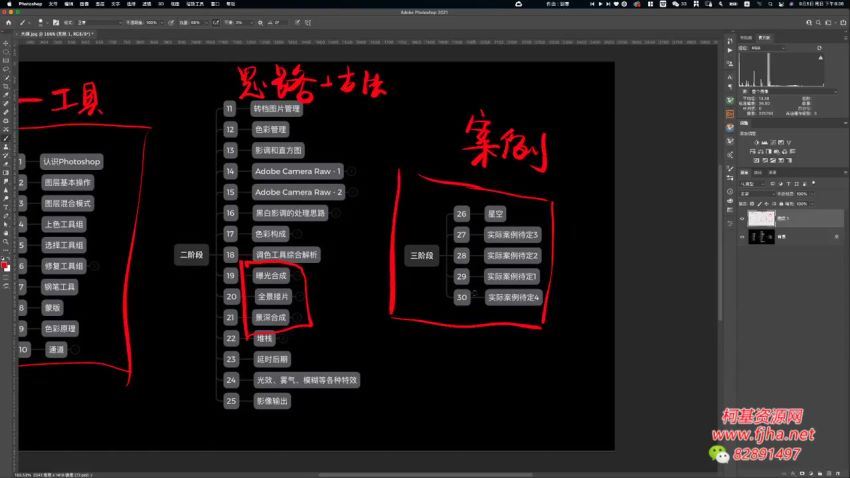This screenshot has width=850, height=478.
Task: Refresh the histogram with uncached data
Action: (819, 48)
